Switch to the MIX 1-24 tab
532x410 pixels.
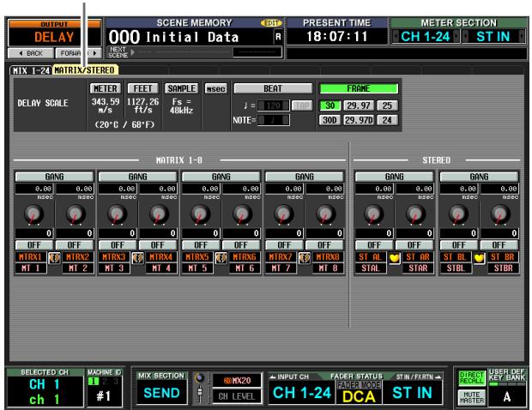pyautogui.click(x=31, y=70)
